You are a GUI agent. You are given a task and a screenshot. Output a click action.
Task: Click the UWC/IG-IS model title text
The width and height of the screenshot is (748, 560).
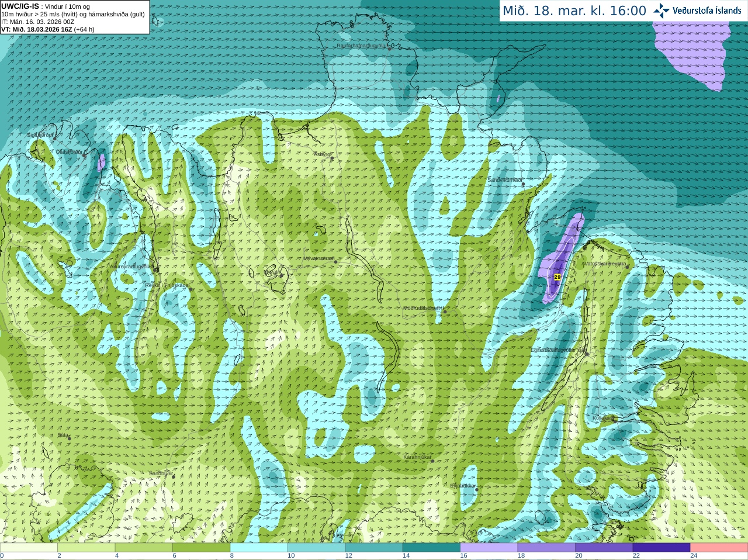20,6
